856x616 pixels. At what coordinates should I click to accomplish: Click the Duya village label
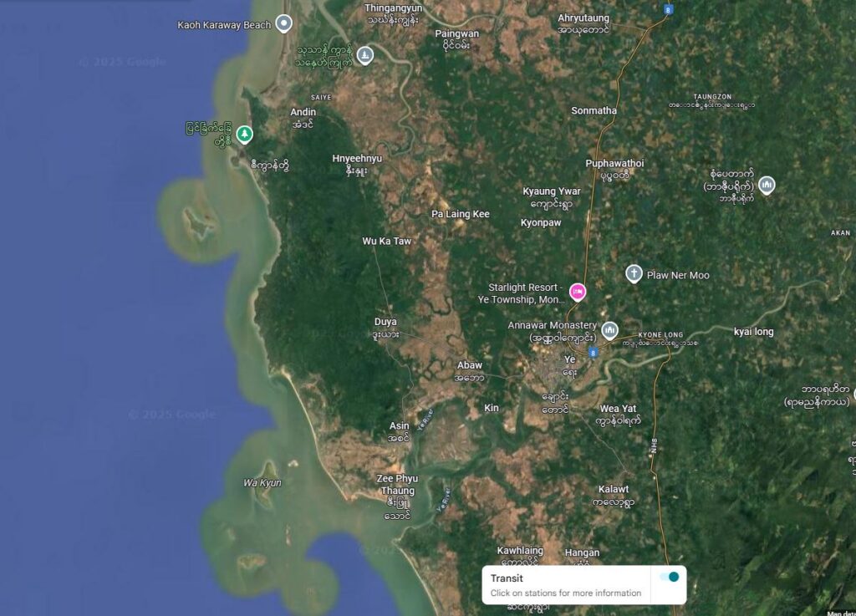click(385, 322)
